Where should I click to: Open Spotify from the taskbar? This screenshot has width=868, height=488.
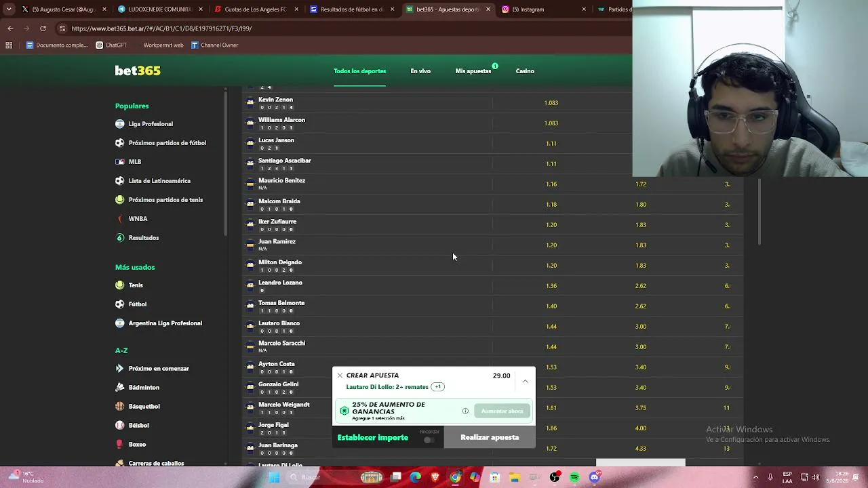[x=574, y=477]
